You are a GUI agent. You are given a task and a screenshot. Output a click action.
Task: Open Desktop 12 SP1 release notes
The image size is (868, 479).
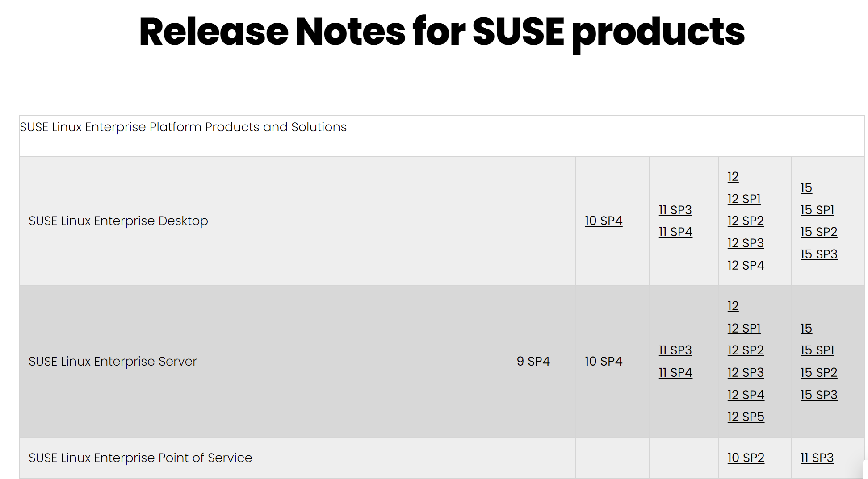tap(744, 199)
